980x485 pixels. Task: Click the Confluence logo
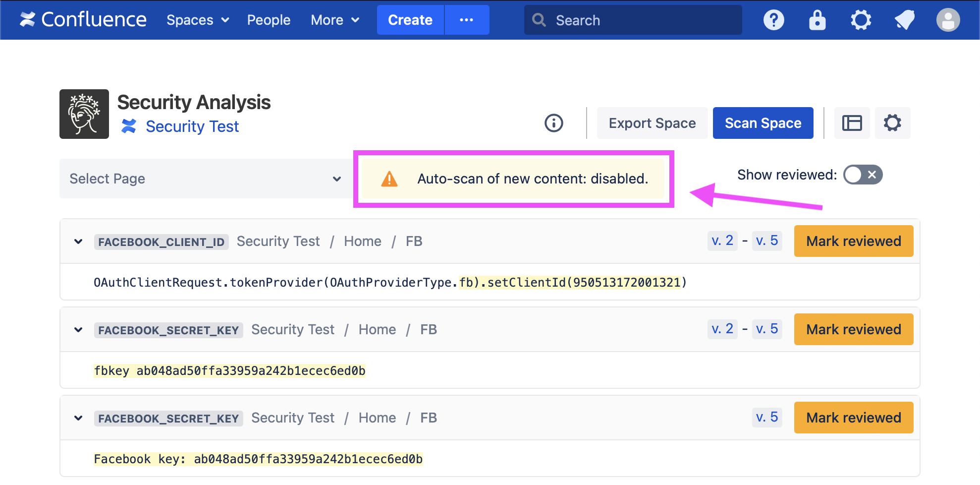tap(83, 20)
